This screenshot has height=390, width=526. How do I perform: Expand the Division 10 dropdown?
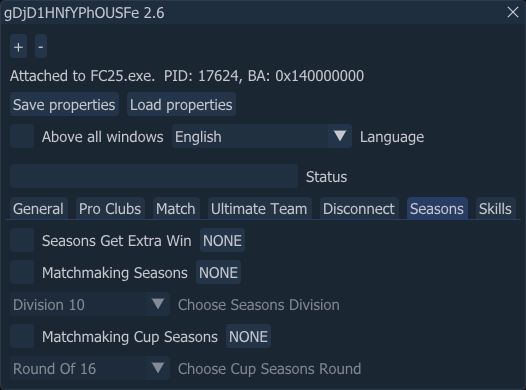click(x=158, y=304)
